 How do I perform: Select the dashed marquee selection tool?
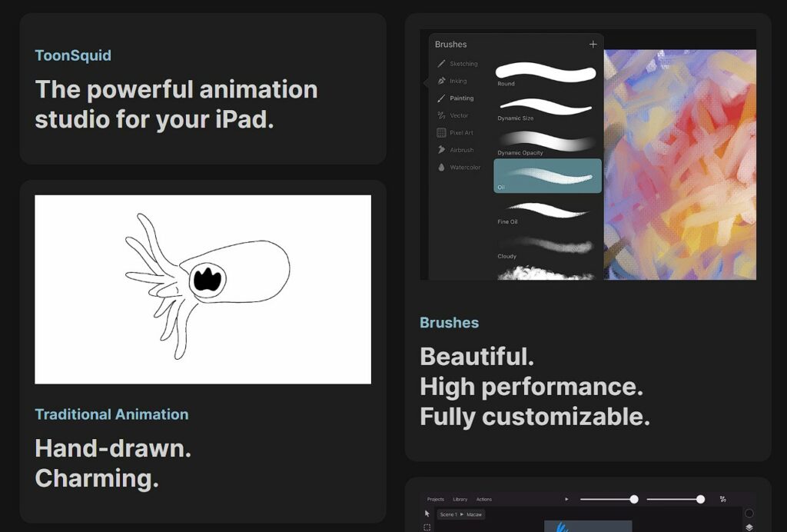(427, 527)
